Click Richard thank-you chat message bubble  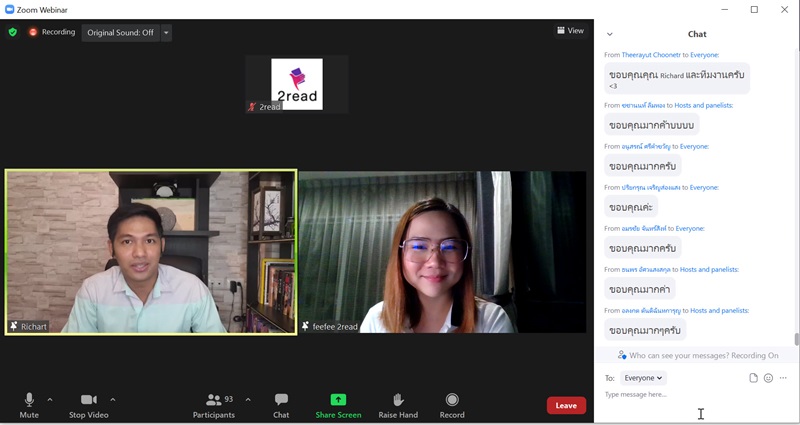click(x=677, y=79)
